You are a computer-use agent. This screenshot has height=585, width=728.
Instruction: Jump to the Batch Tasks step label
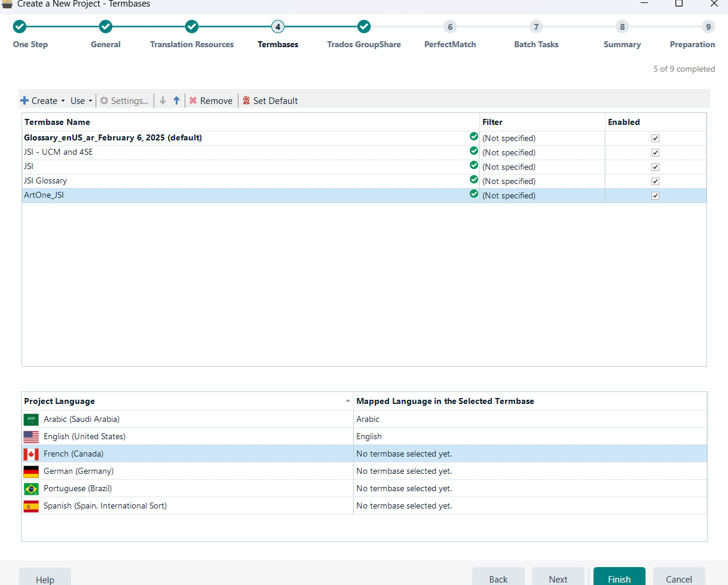point(536,44)
